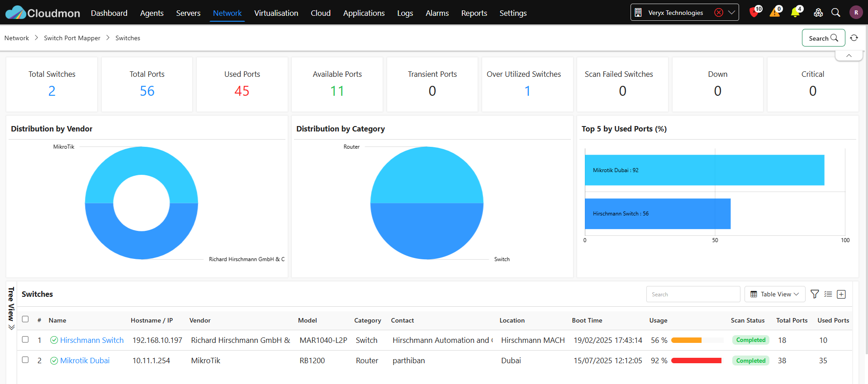Click the Hirschmann Switch 56% usage bar

(x=696, y=340)
